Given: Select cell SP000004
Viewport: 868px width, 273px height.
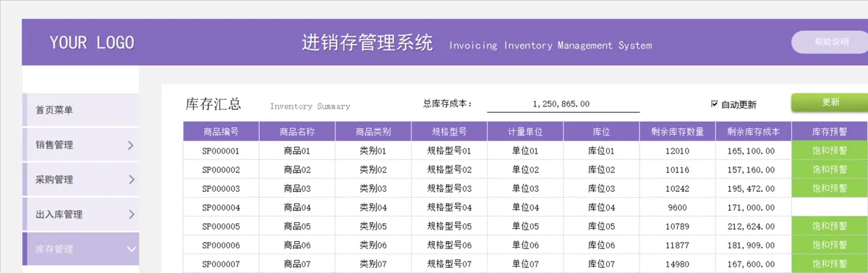Looking at the screenshot, I should [x=221, y=207].
